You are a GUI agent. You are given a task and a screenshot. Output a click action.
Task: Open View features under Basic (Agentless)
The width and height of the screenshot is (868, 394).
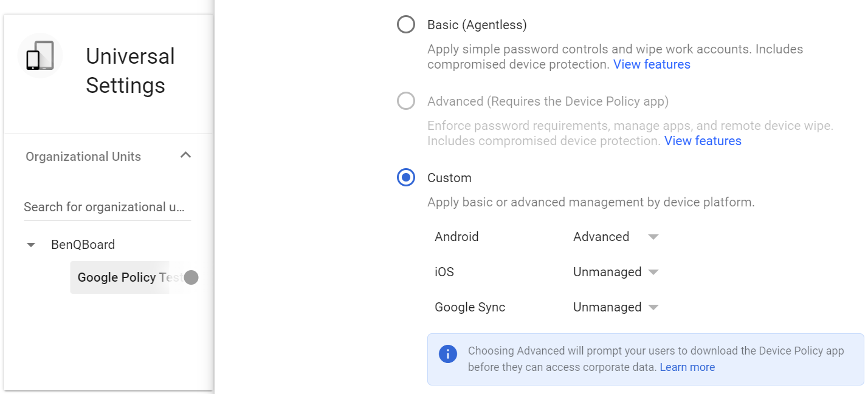click(x=652, y=64)
